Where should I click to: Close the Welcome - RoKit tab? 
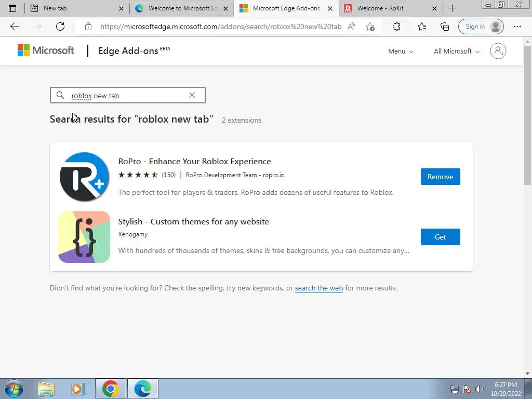coord(434,8)
